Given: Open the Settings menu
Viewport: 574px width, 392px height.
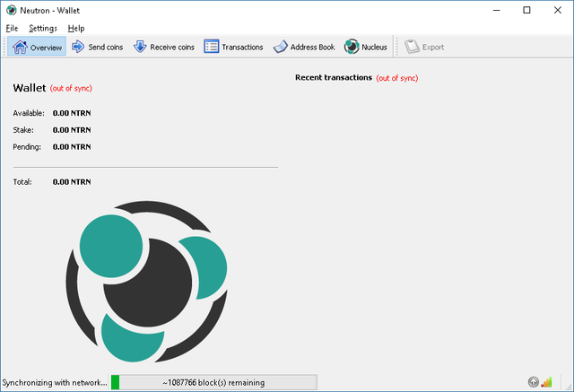Looking at the screenshot, I should tap(43, 28).
